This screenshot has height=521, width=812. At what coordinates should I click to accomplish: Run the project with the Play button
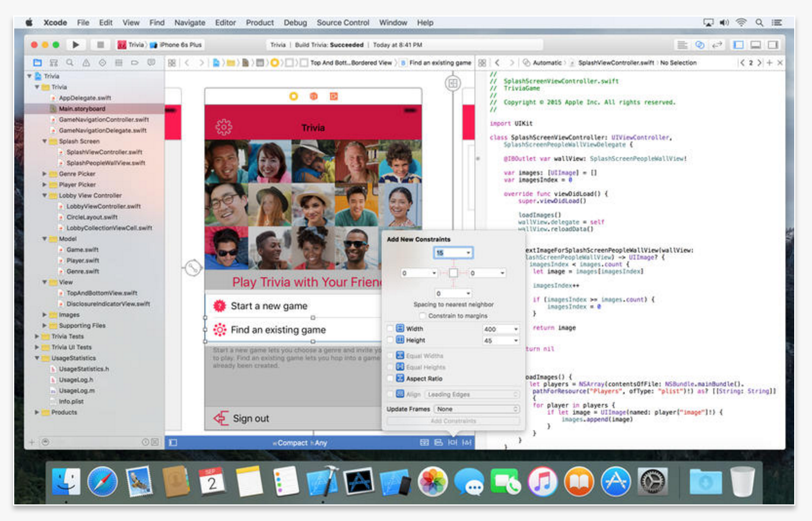pyautogui.click(x=75, y=45)
